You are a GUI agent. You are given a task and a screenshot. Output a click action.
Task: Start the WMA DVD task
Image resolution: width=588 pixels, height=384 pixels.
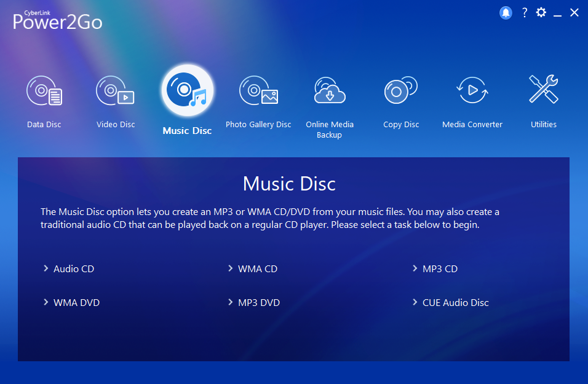[x=76, y=303]
